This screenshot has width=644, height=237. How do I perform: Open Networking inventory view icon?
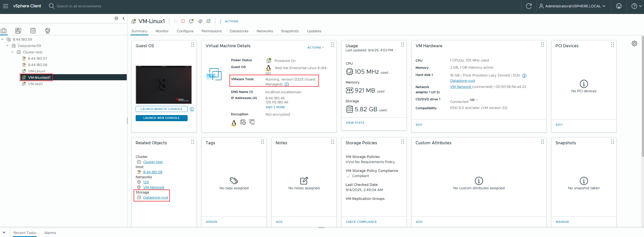(48, 31)
